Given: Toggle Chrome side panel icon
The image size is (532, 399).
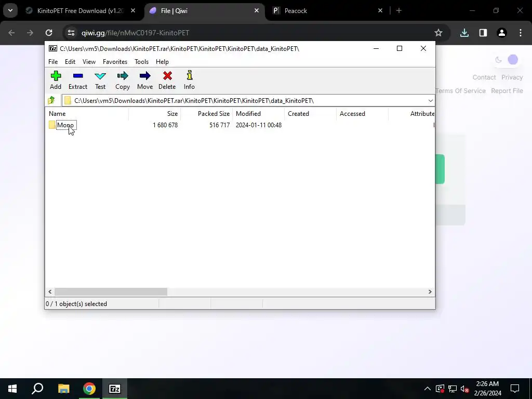Looking at the screenshot, I should pyautogui.click(x=483, y=33).
